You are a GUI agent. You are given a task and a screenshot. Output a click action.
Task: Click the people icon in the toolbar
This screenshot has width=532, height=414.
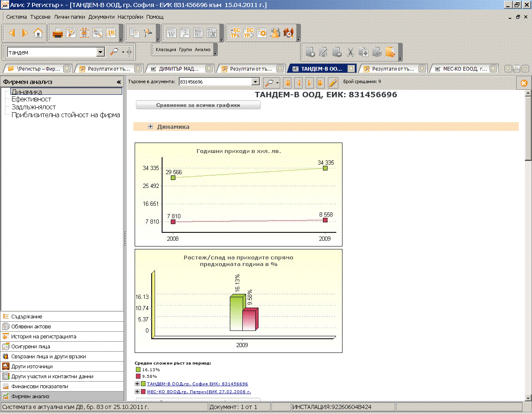(275, 33)
